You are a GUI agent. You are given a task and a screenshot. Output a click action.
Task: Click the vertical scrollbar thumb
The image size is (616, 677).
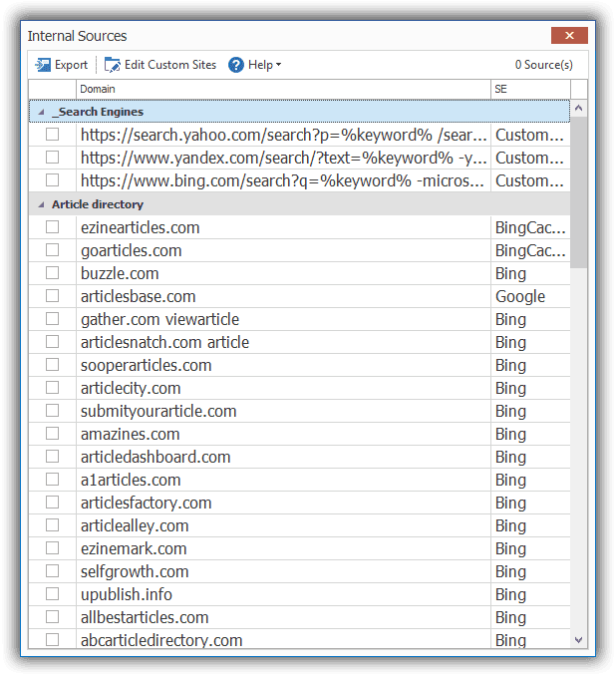(579, 192)
